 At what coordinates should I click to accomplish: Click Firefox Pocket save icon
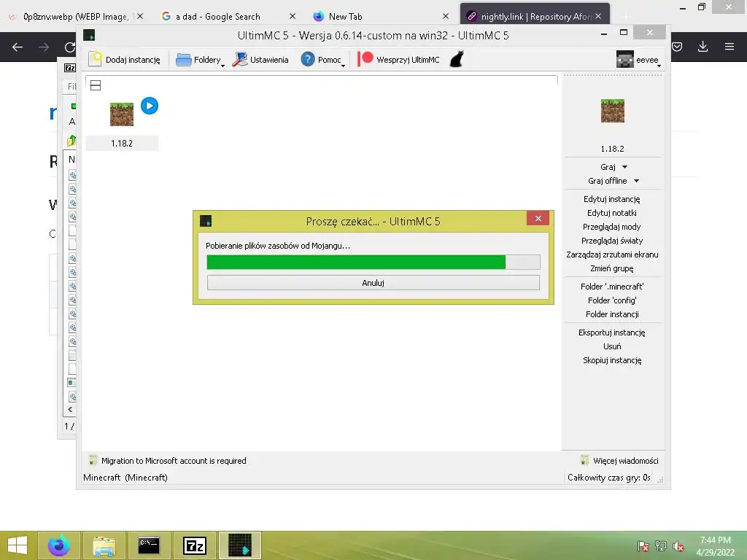click(x=677, y=47)
